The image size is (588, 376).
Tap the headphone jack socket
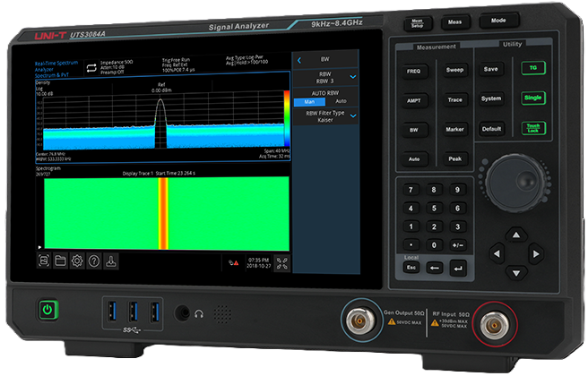(x=183, y=312)
